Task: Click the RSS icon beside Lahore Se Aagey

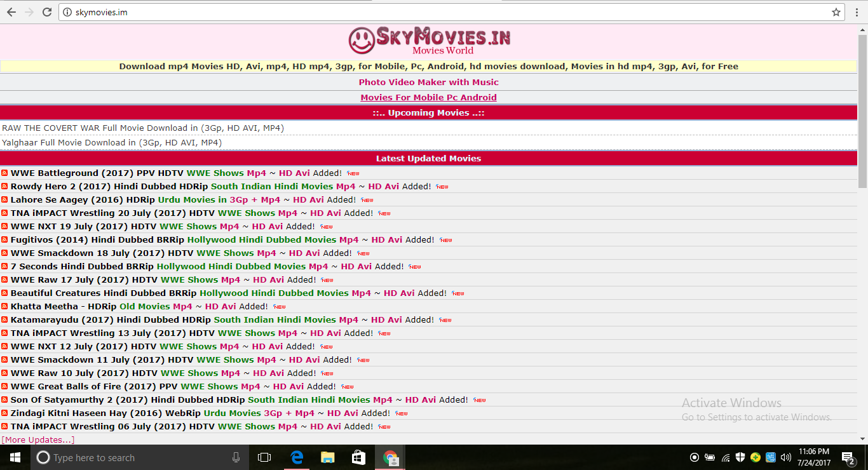Action: coord(4,199)
